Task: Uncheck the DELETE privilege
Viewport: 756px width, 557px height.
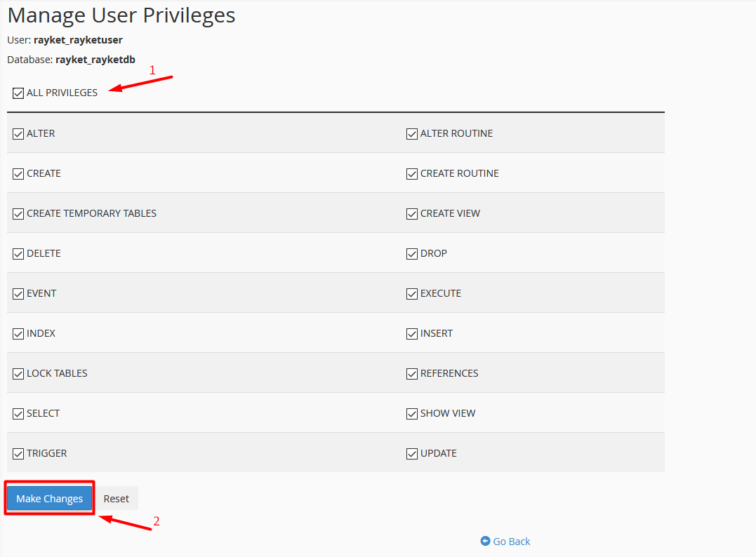Action: click(x=18, y=253)
